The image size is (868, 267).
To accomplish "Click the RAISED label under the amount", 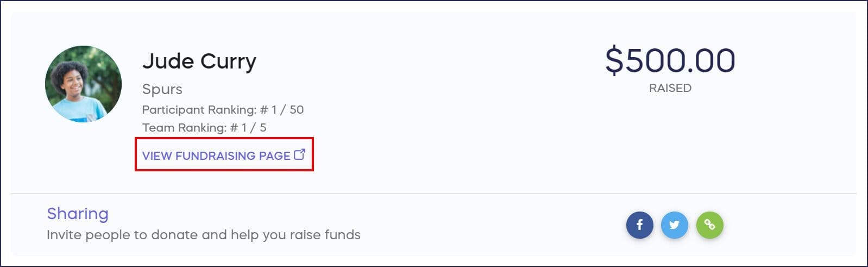I will (670, 88).
